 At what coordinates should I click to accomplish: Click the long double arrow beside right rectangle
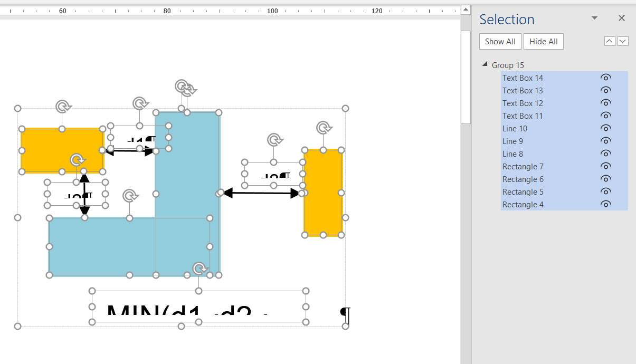[x=261, y=194]
